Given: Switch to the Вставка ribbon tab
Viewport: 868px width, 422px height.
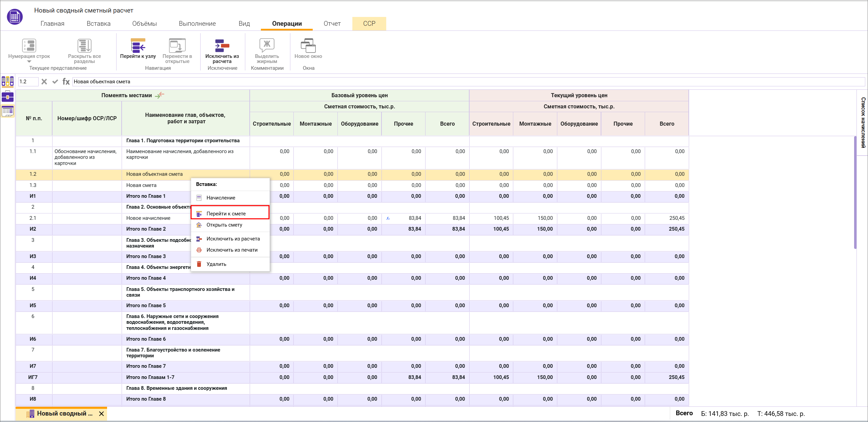Looking at the screenshot, I should coord(98,23).
